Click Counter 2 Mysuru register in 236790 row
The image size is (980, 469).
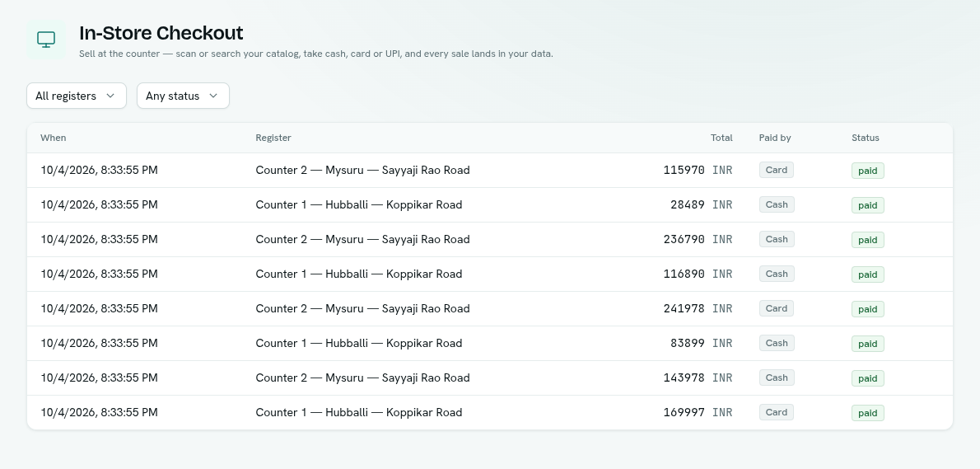click(362, 240)
